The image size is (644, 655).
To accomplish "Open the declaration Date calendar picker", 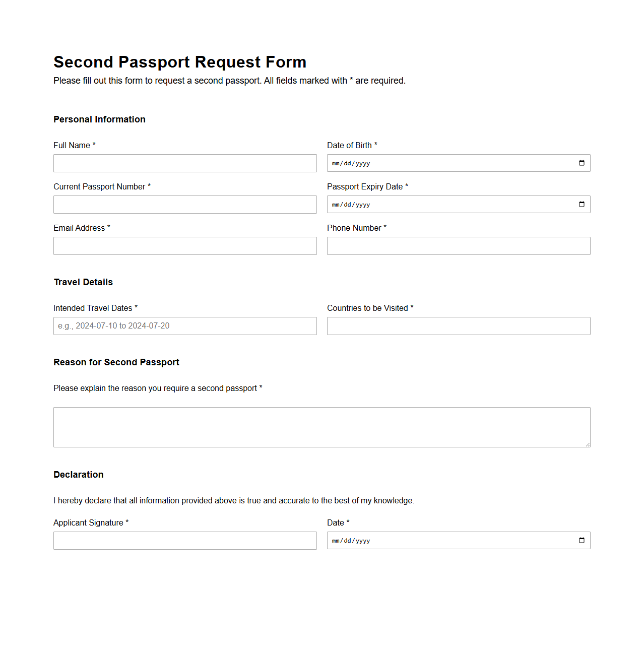I will [581, 540].
